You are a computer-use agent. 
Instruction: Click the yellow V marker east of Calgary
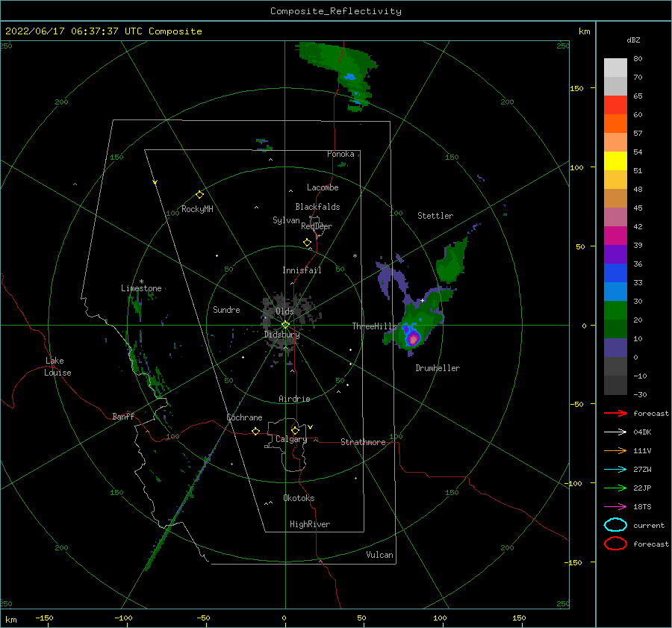pos(311,427)
